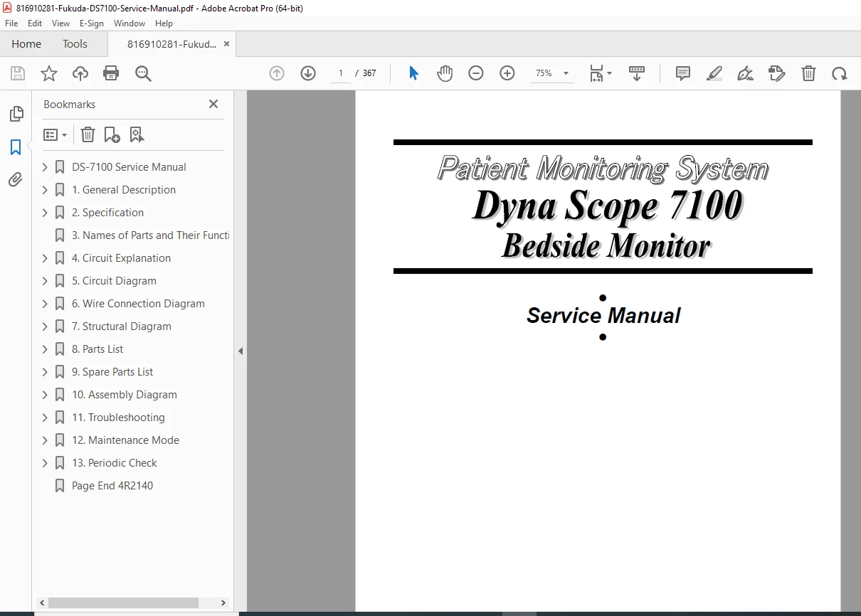This screenshot has height=616, width=861.
Task: Select the Highlight text tool
Action: [714, 73]
